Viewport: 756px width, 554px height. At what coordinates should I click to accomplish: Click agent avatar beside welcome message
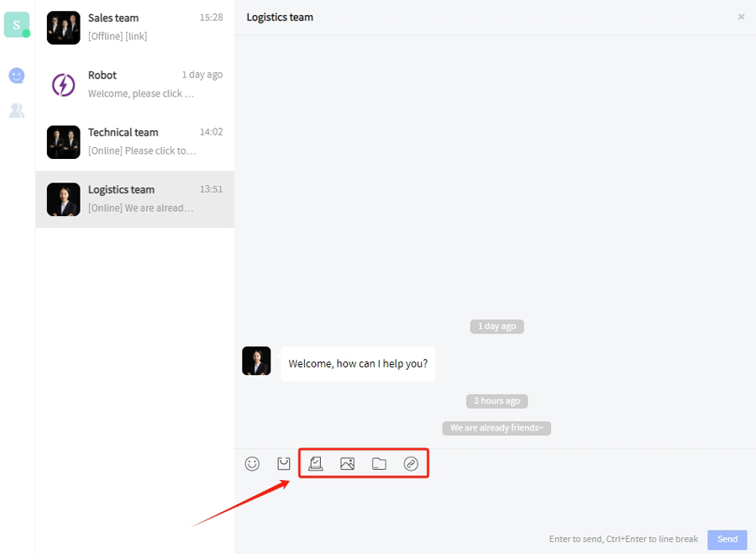point(256,361)
